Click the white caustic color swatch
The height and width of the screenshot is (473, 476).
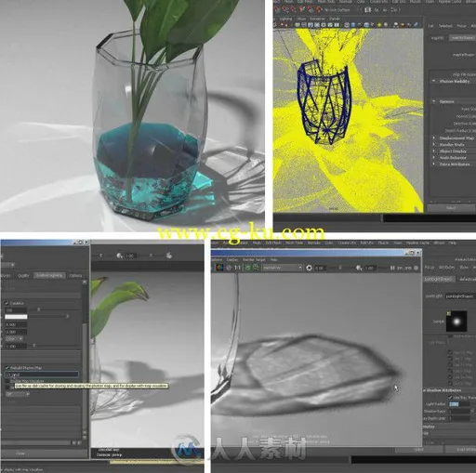(x=17, y=317)
